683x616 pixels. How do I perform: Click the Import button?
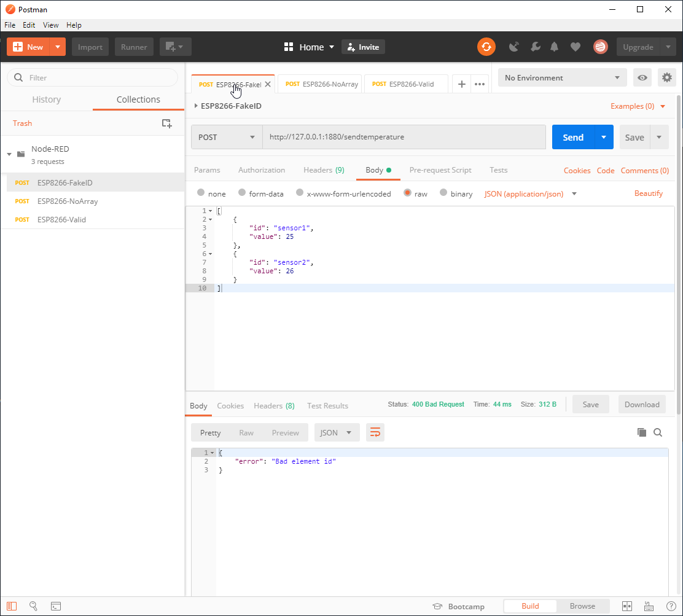pyautogui.click(x=90, y=47)
